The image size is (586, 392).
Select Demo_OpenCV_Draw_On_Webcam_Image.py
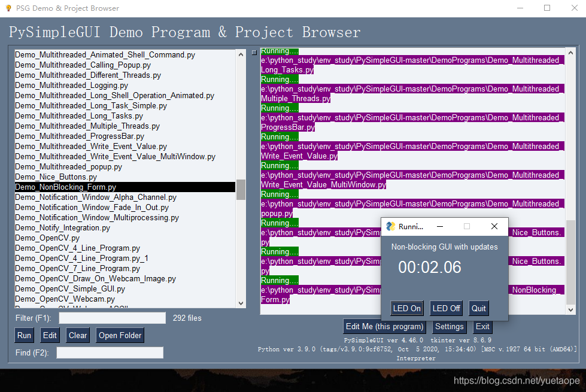(x=125, y=279)
